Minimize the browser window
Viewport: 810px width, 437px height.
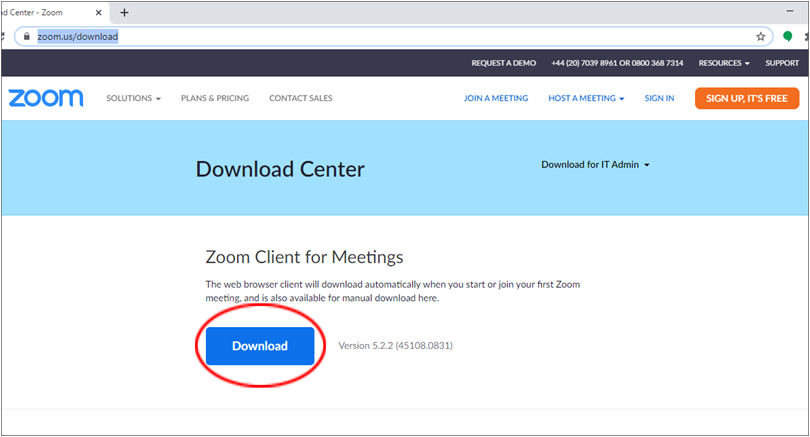pyautogui.click(x=790, y=11)
